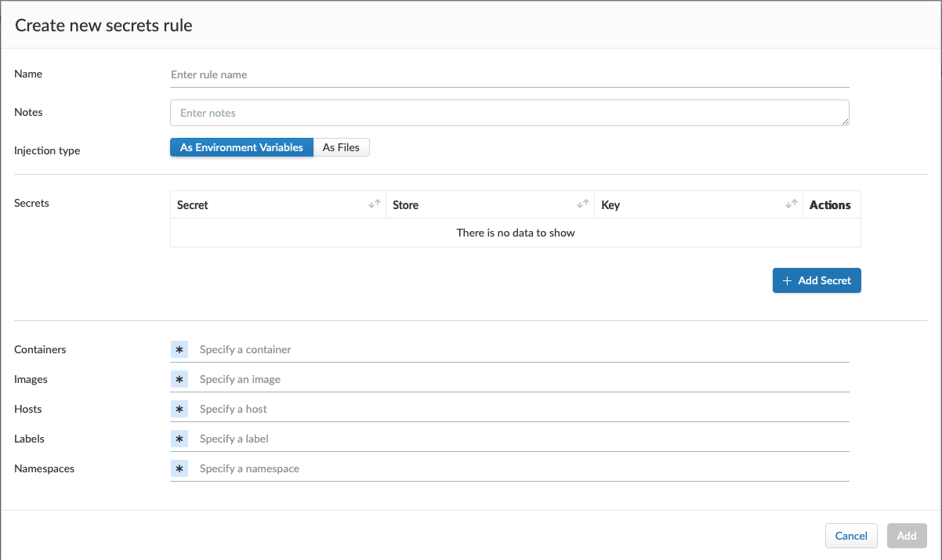
Task: Select As Environment Variables injection type
Action: (x=241, y=147)
